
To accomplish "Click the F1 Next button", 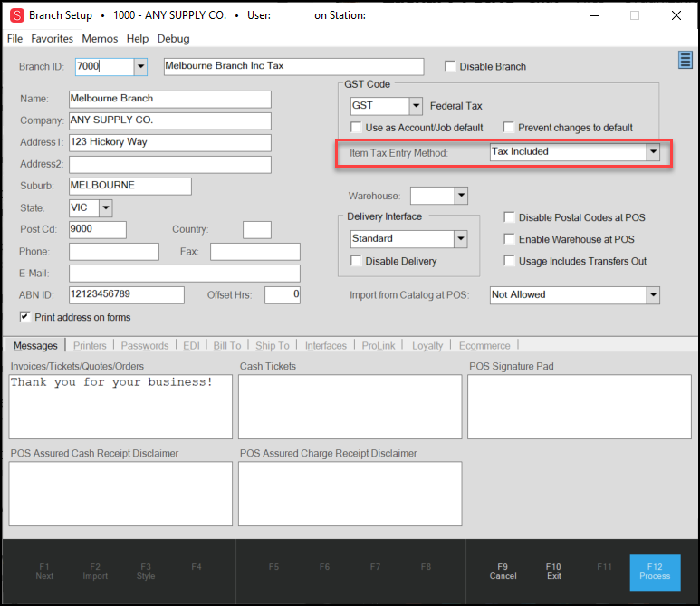I will pyautogui.click(x=44, y=572).
